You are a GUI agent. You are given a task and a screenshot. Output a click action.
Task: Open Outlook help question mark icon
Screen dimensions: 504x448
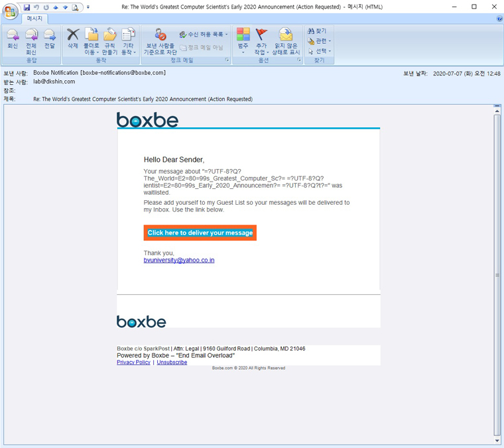(x=499, y=19)
